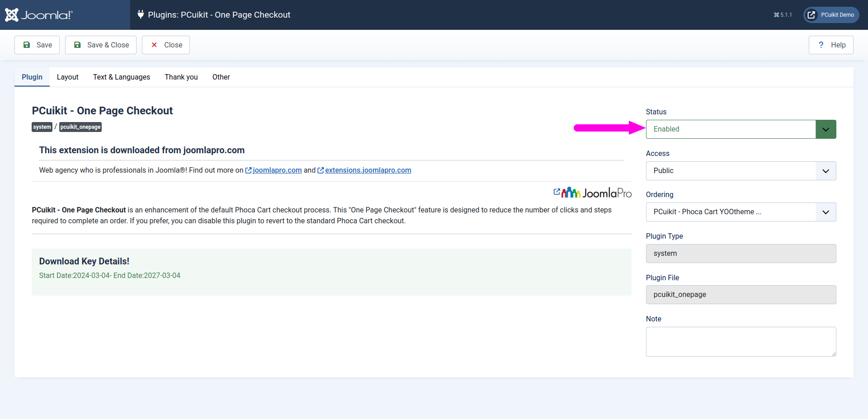Click the pcuikit_onepage badge label
868x419 pixels.
coord(80,127)
